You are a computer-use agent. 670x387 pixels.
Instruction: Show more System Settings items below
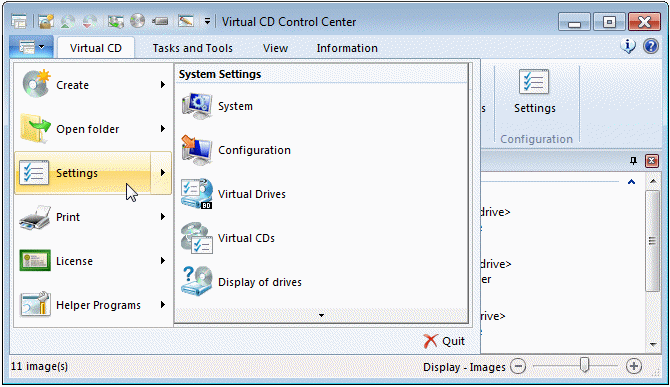click(x=321, y=316)
